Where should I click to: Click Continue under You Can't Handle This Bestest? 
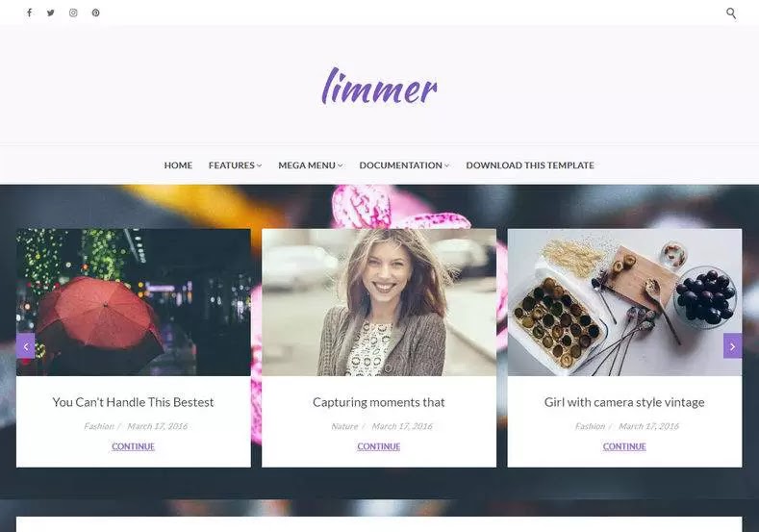click(x=133, y=446)
